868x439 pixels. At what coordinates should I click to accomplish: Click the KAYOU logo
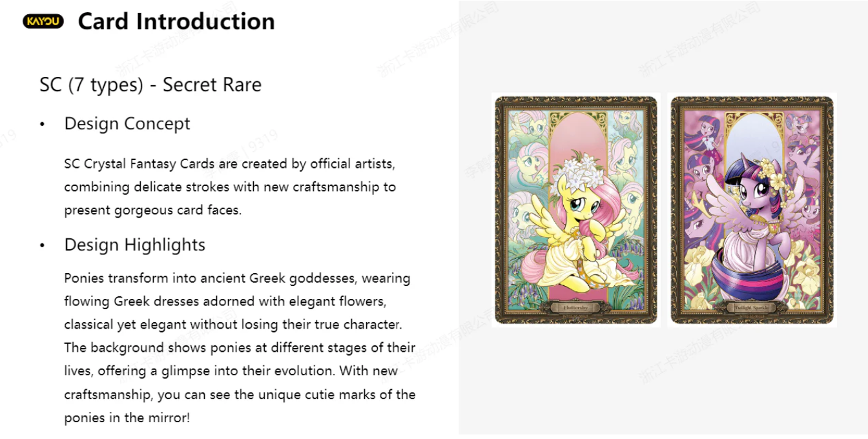[x=43, y=22]
